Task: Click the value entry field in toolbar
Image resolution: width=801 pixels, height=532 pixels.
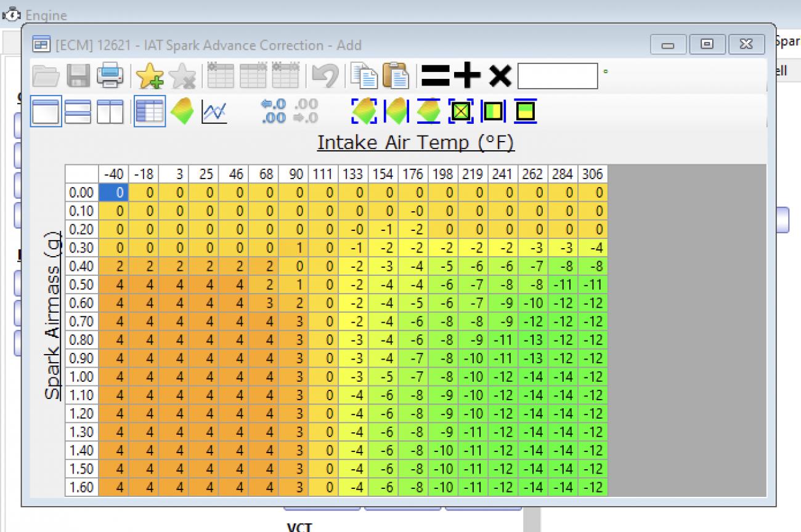Action: pyautogui.click(x=557, y=76)
